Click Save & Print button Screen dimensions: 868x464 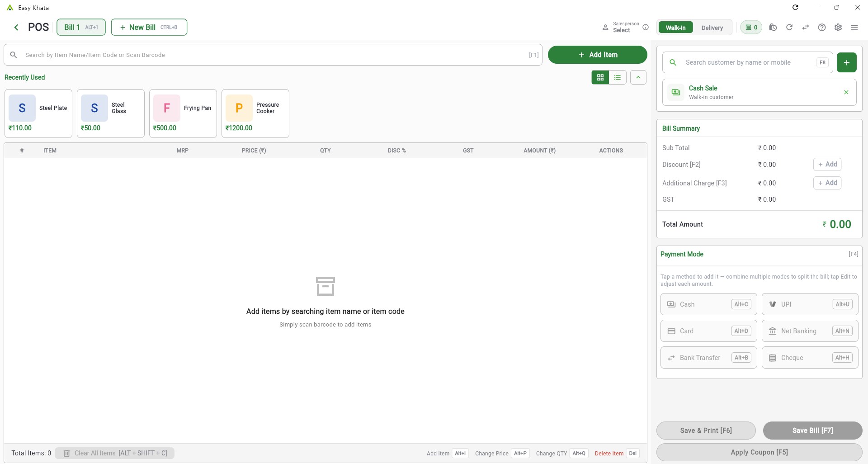tap(706, 431)
